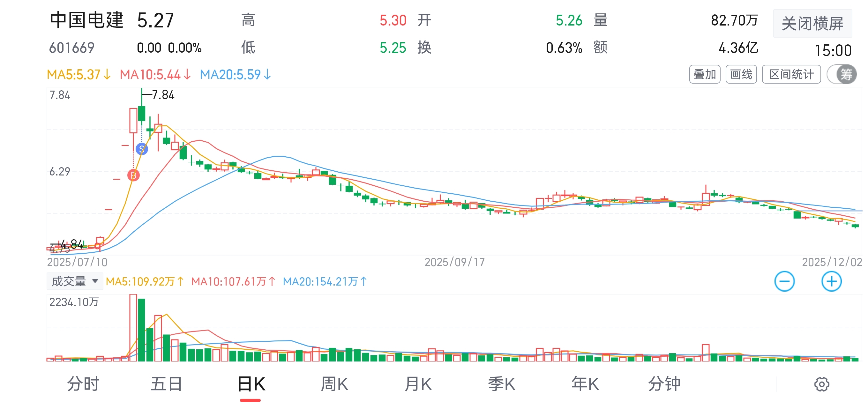Click the 7.84 peak price marker
This screenshot has width=868, height=402.
[163, 95]
